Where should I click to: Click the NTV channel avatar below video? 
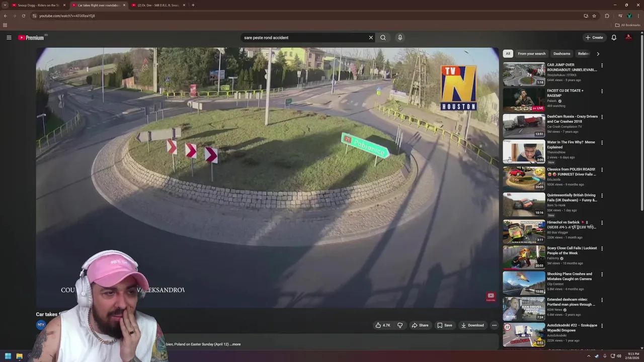coord(41,325)
